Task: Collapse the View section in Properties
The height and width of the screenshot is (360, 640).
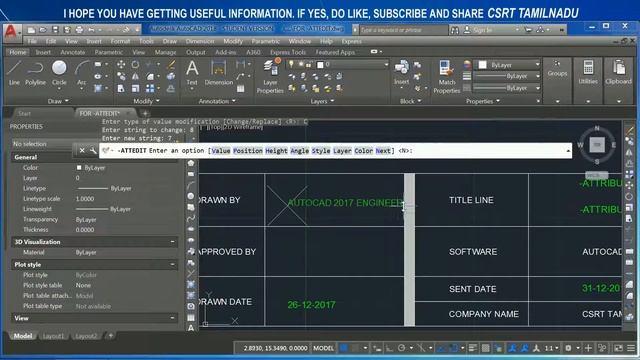Action: click(x=173, y=318)
